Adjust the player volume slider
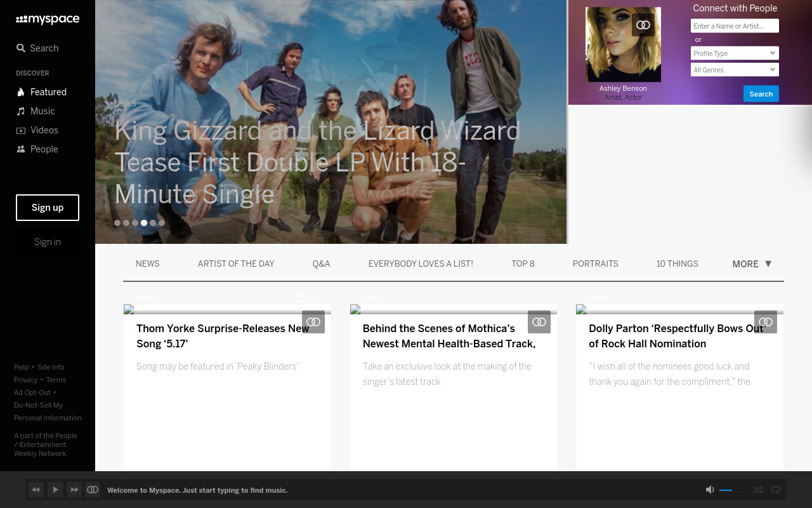The width and height of the screenshot is (812, 508). pyautogui.click(x=732, y=490)
